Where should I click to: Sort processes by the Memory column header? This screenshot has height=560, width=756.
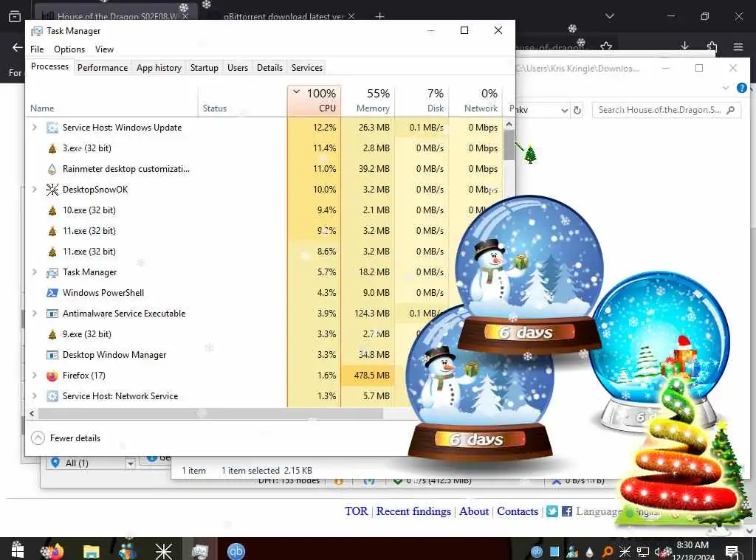click(368, 101)
